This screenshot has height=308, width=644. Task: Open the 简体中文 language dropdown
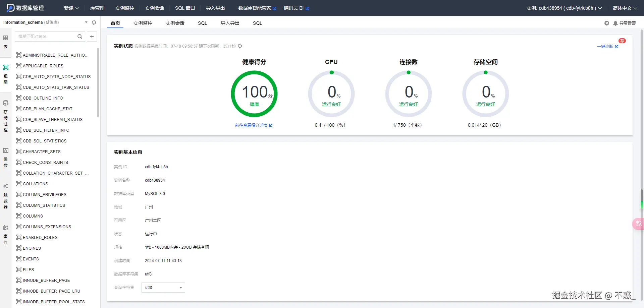coord(625,8)
